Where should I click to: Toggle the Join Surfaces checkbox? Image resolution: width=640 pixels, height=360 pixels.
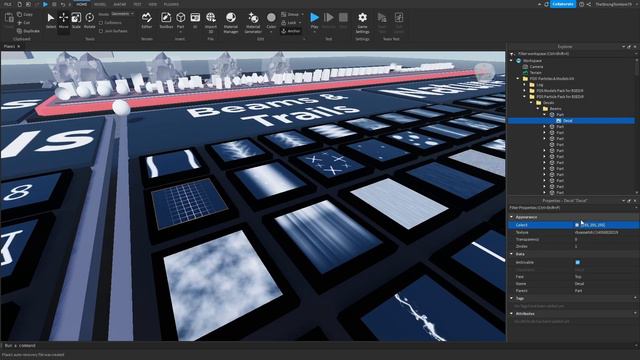tap(101, 31)
